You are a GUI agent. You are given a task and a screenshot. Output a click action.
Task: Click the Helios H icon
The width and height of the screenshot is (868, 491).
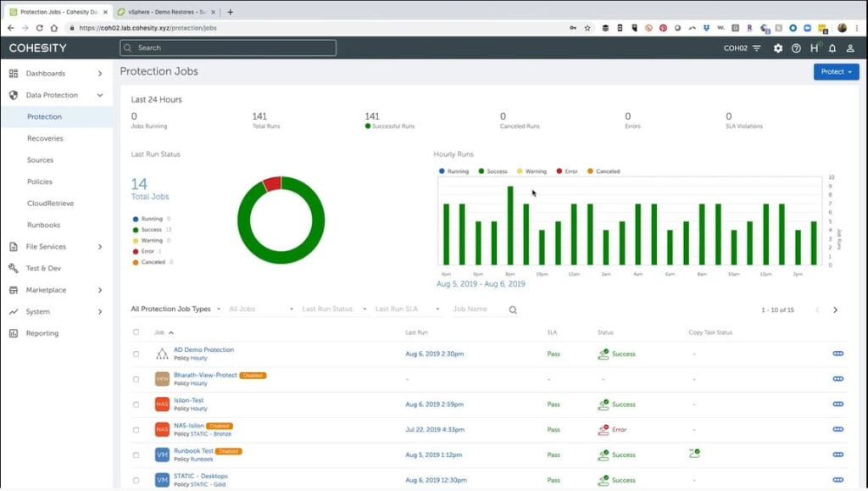point(815,48)
